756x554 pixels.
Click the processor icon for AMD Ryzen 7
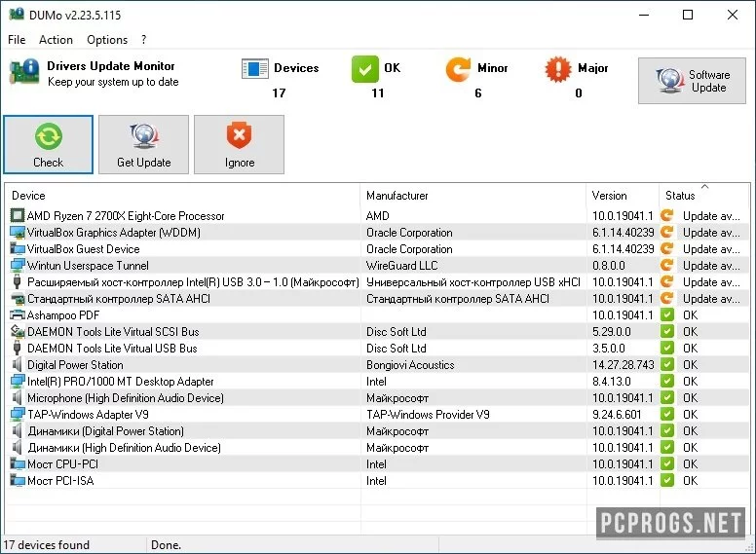pos(18,216)
